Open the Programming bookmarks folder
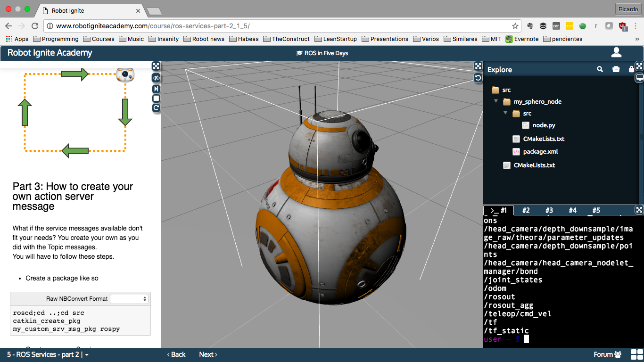This screenshot has height=362, width=644. [56, 39]
